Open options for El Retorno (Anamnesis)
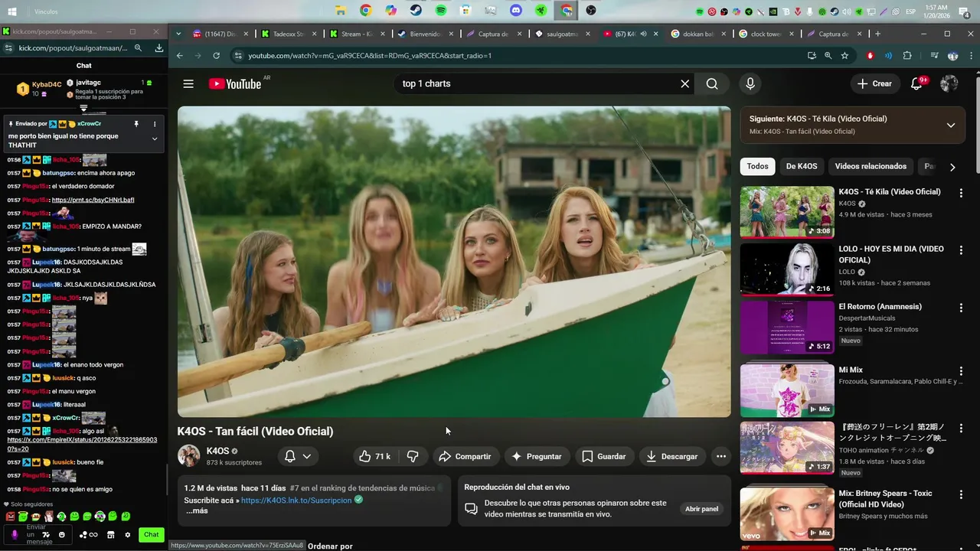Screen dimensions: 980x551 coord(961,308)
